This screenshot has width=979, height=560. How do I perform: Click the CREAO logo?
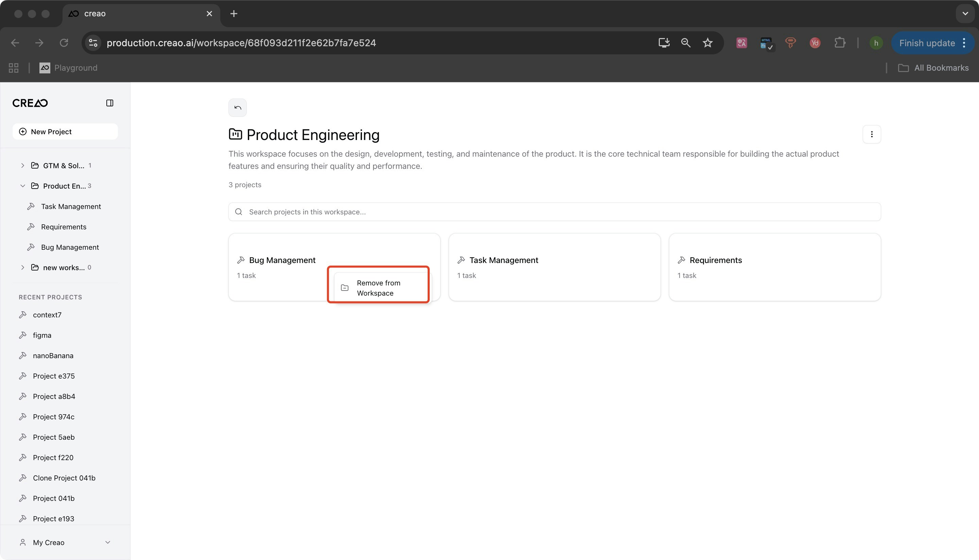(30, 103)
